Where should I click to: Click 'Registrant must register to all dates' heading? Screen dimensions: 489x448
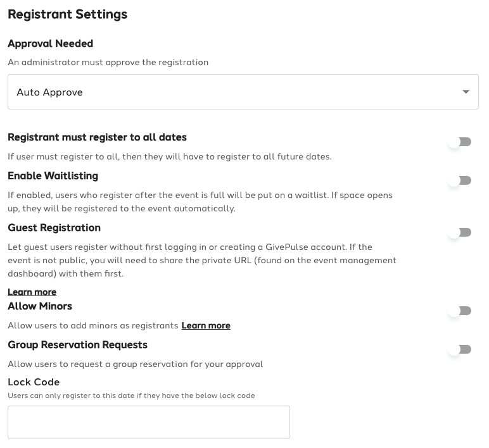pyautogui.click(x=98, y=137)
